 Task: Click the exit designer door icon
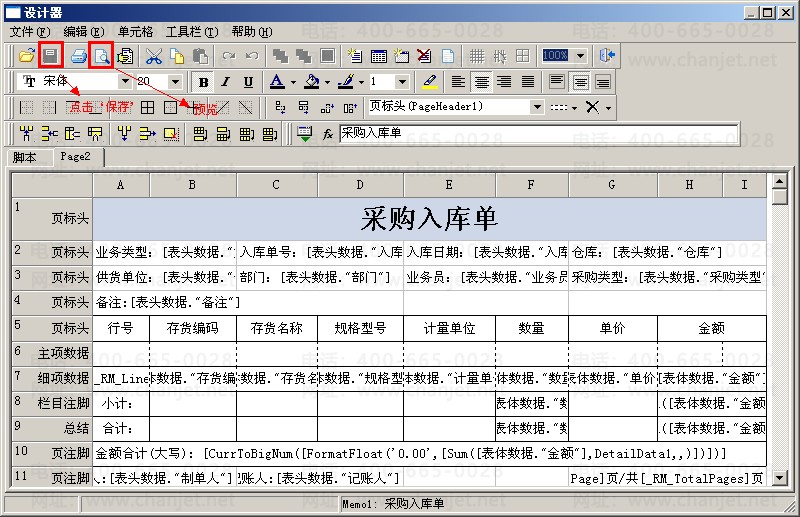607,55
